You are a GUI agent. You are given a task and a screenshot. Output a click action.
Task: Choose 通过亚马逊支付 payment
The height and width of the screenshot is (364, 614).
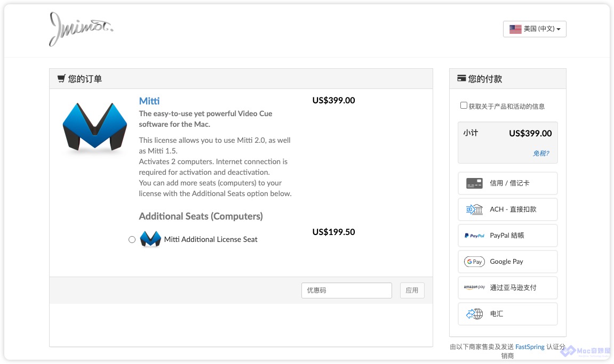coord(507,288)
